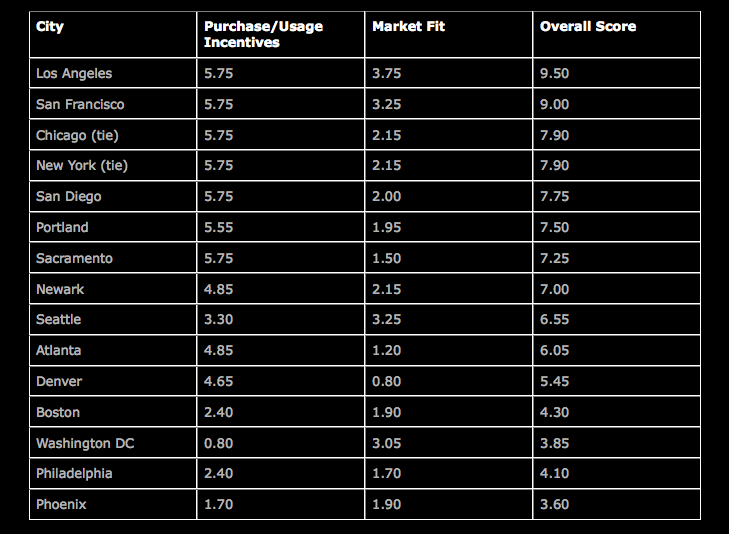
Task: Select the Philadelphia city cell
Action: coord(74,474)
